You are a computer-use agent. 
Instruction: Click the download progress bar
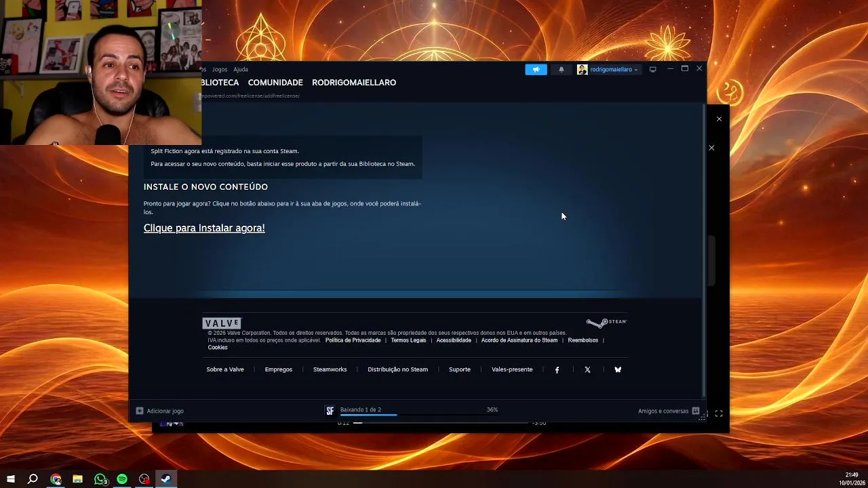coord(419,415)
